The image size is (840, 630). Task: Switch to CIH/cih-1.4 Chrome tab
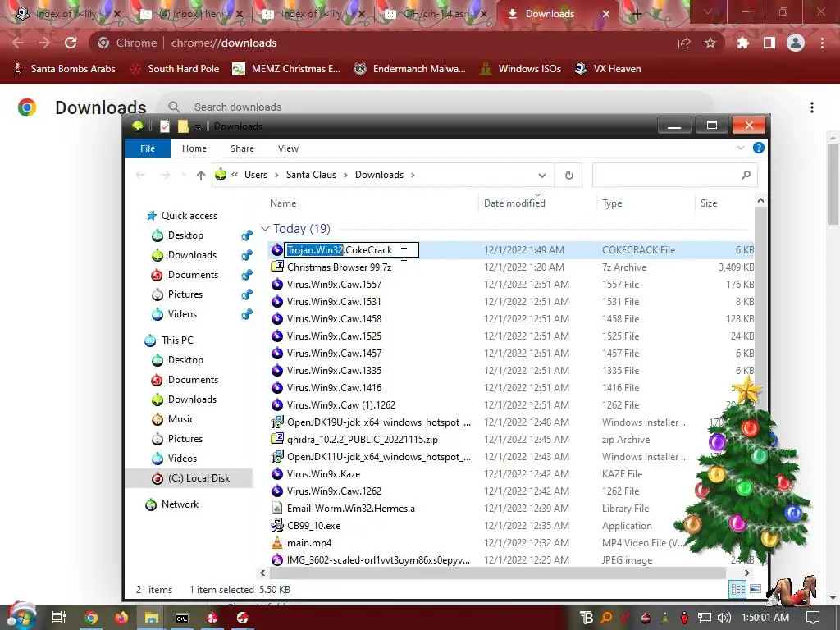[434, 14]
